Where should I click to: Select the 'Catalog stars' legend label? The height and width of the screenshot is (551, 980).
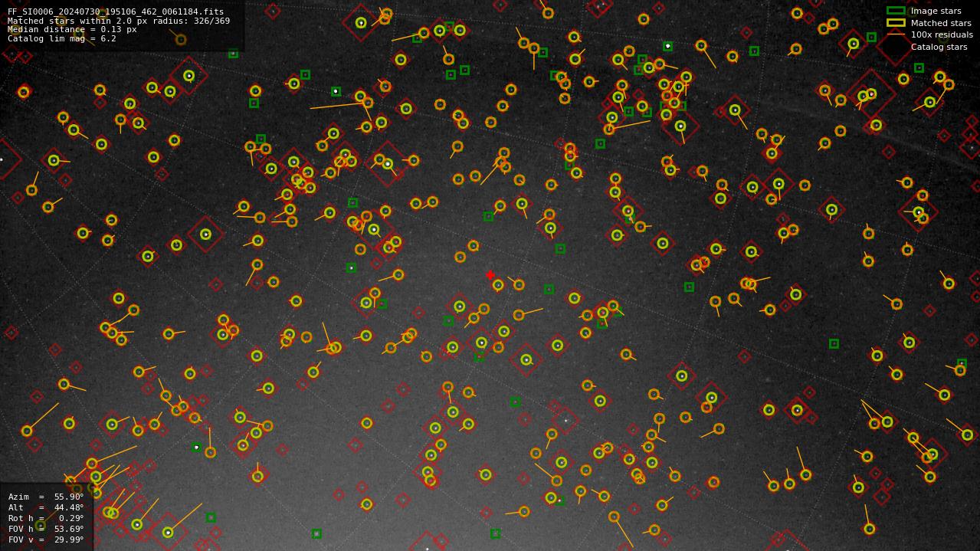(x=939, y=47)
